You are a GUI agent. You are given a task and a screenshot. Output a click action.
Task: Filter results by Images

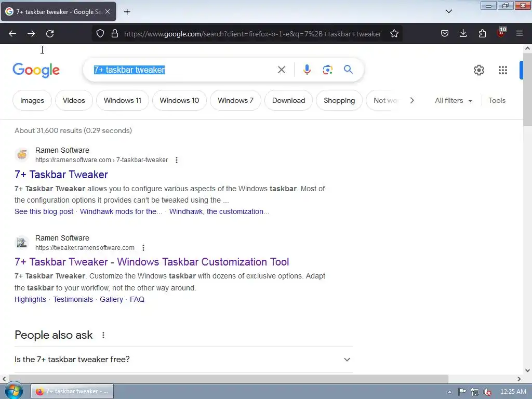(x=32, y=100)
